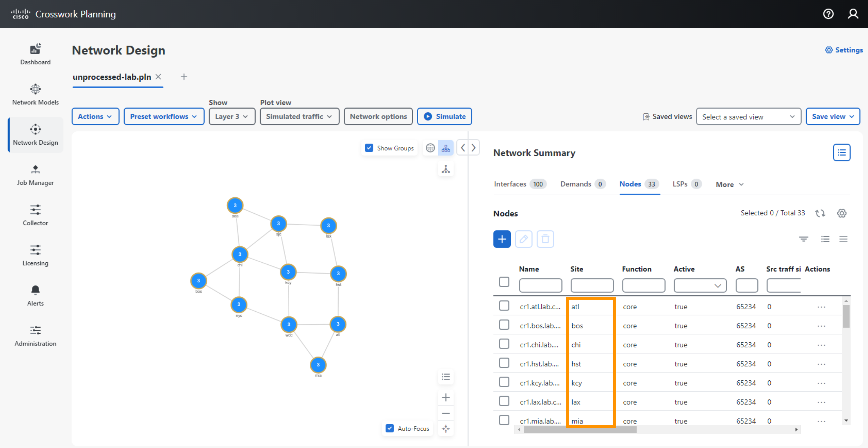This screenshot has width=868, height=448.
Task: Add a new node with plus button
Action: (x=502, y=239)
